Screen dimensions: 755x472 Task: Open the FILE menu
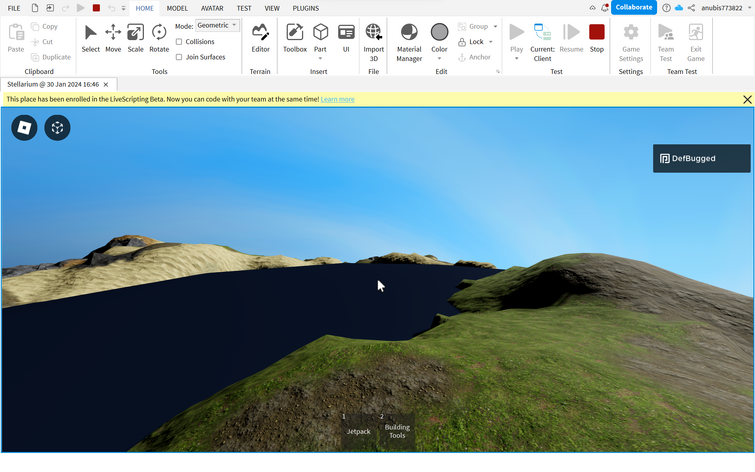click(14, 8)
